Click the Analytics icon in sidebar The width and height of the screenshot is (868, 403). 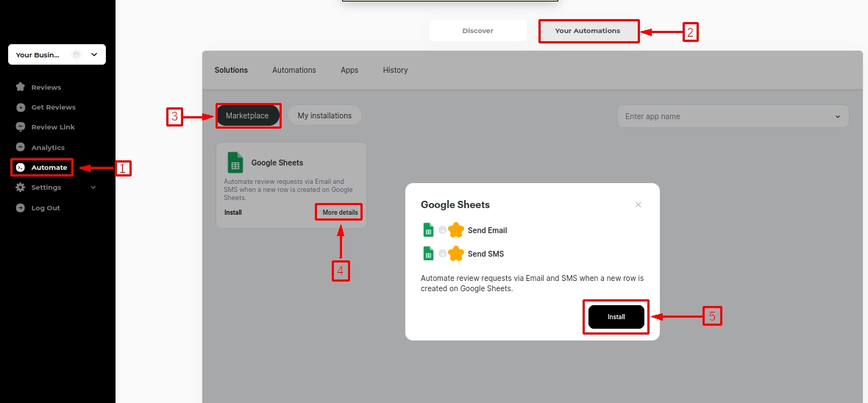[21, 147]
